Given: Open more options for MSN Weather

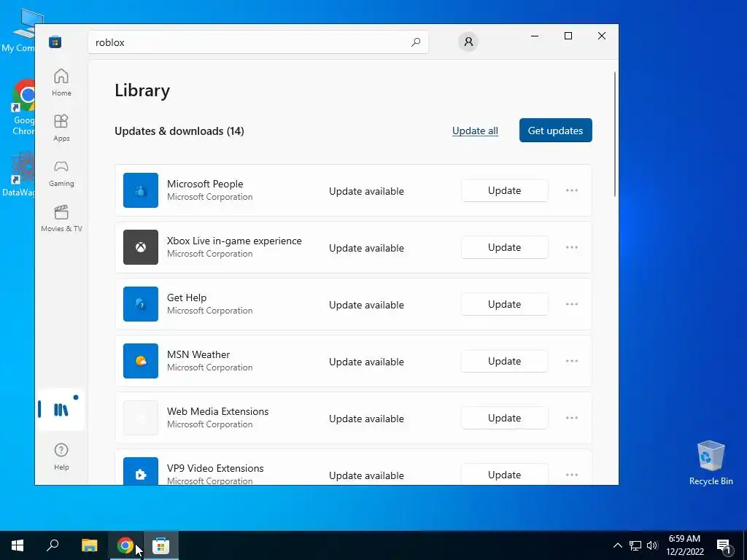Looking at the screenshot, I should click(x=572, y=361).
